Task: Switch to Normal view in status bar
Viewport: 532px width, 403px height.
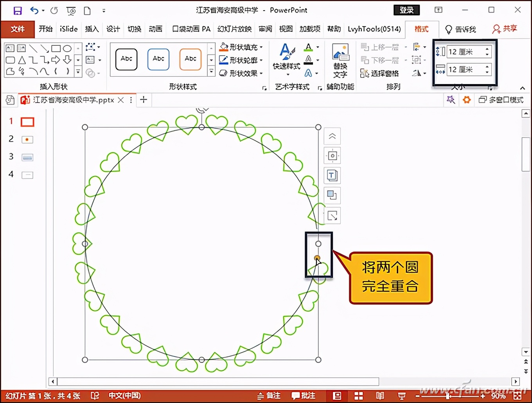Action: [x=337, y=396]
